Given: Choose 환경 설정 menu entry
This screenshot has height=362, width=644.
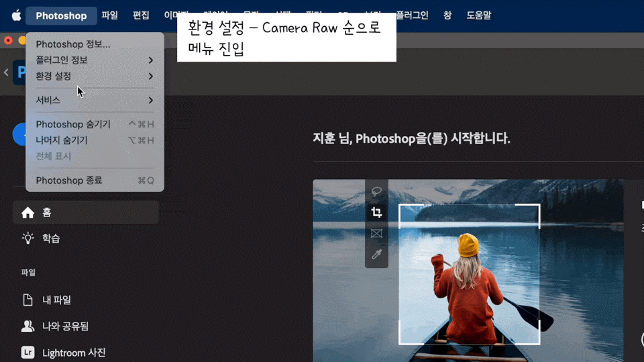Looking at the screenshot, I should (x=95, y=76).
